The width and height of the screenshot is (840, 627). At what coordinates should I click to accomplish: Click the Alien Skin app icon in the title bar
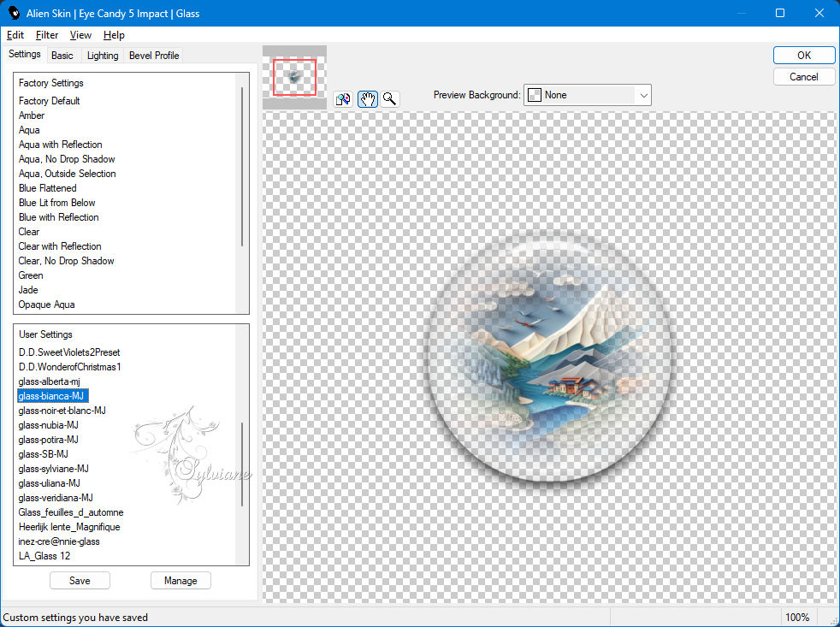14,13
